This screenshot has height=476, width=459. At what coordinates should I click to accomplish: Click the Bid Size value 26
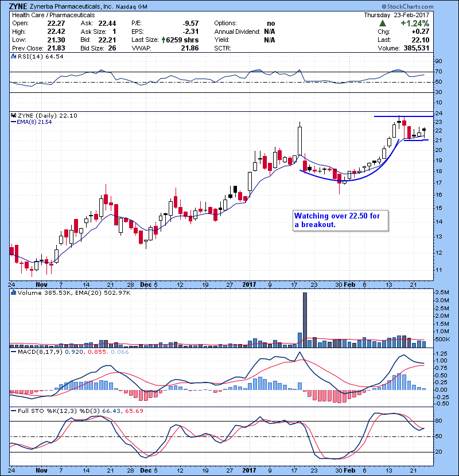(112, 48)
